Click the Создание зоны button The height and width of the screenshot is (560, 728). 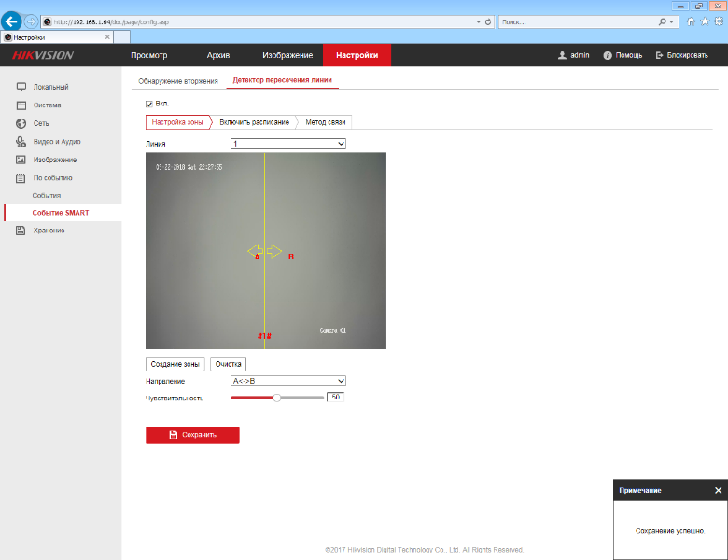(x=175, y=364)
